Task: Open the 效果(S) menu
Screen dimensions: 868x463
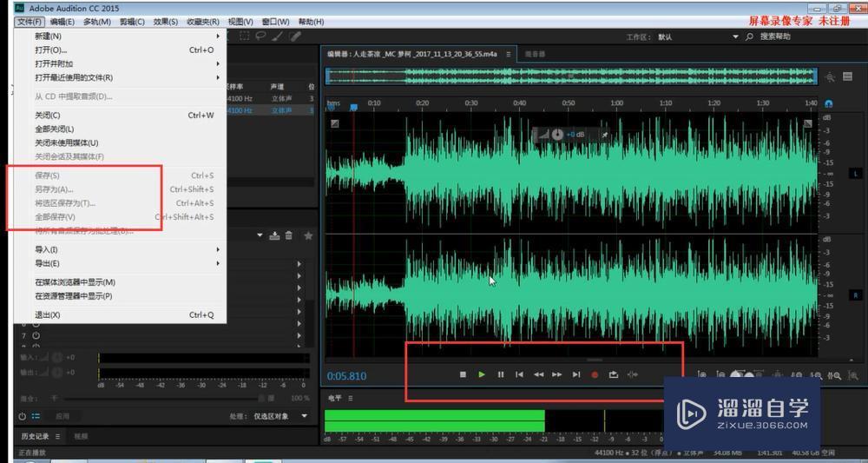Action: coord(165,22)
